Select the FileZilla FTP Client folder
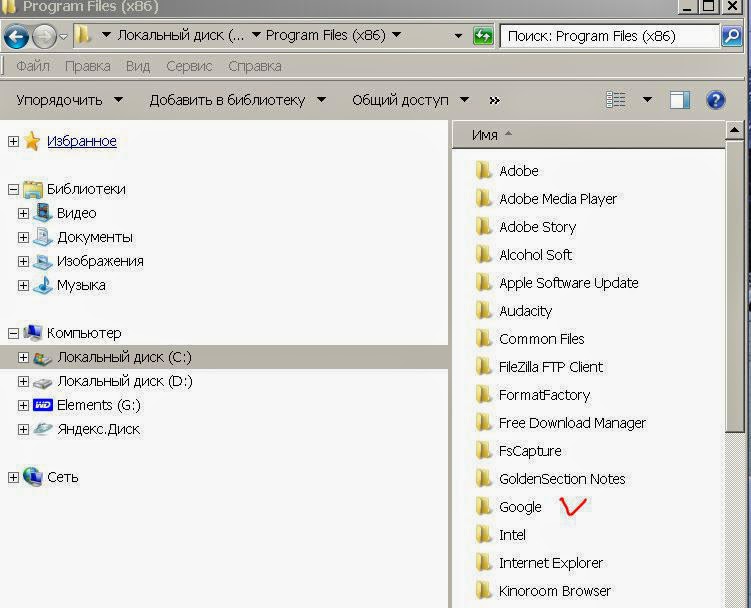 [x=551, y=367]
